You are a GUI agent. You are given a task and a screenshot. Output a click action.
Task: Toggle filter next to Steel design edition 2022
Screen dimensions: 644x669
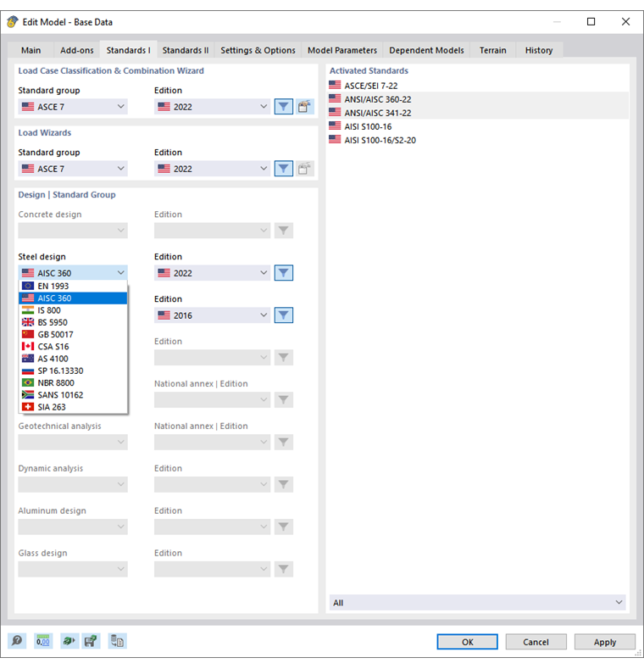(x=284, y=273)
